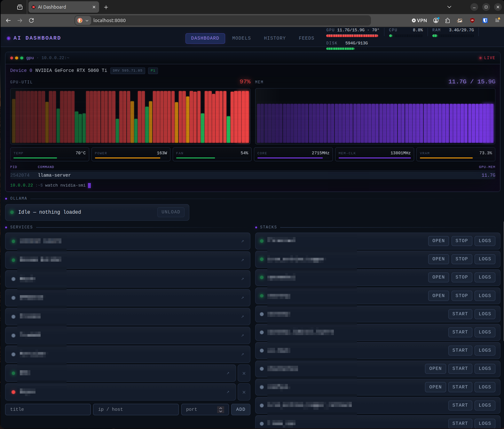This screenshot has height=429, width=504.
Task: Select the TEMP 70°C stat card
Action: (50, 154)
